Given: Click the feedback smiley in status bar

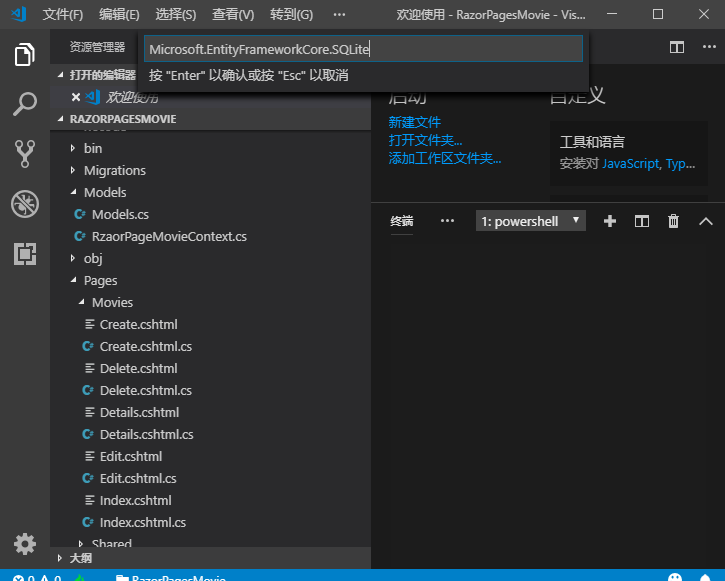Looking at the screenshot, I should point(675,577).
